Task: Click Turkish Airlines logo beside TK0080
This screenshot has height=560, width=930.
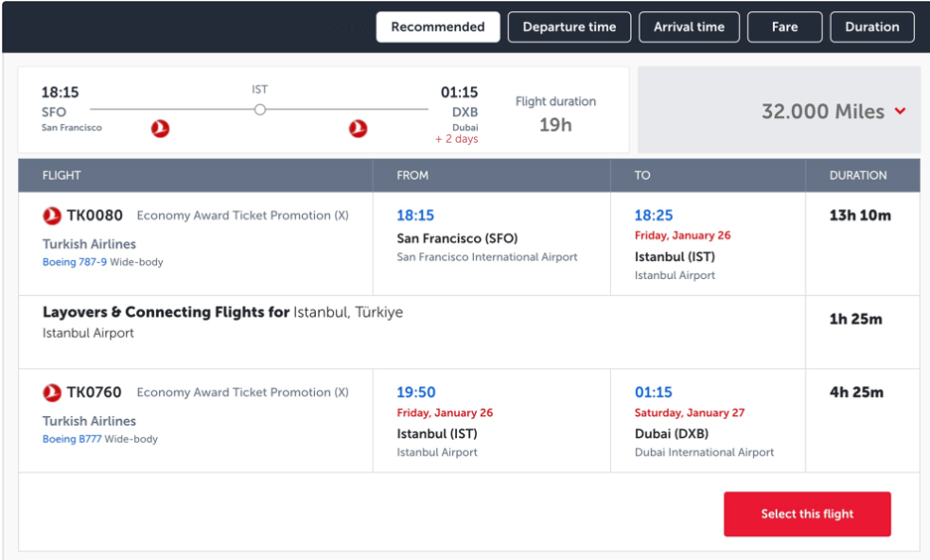Action: point(52,215)
